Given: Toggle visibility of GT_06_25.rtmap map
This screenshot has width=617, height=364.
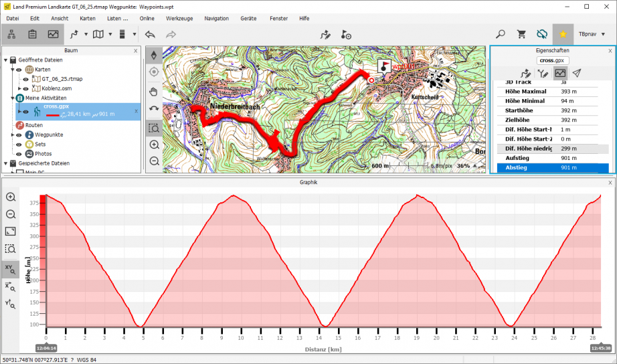Looking at the screenshot, I should [26, 79].
